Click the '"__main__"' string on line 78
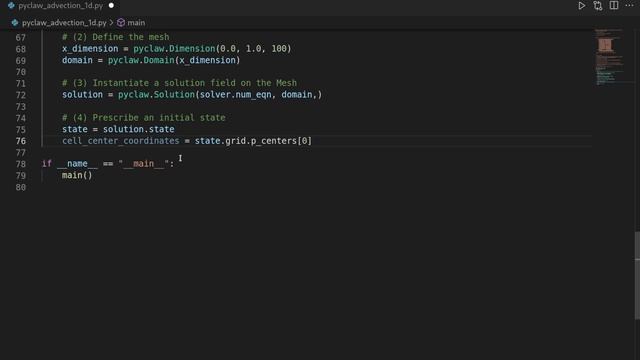Image resolution: width=640 pixels, height=360 pixels. tap(144, 164)
